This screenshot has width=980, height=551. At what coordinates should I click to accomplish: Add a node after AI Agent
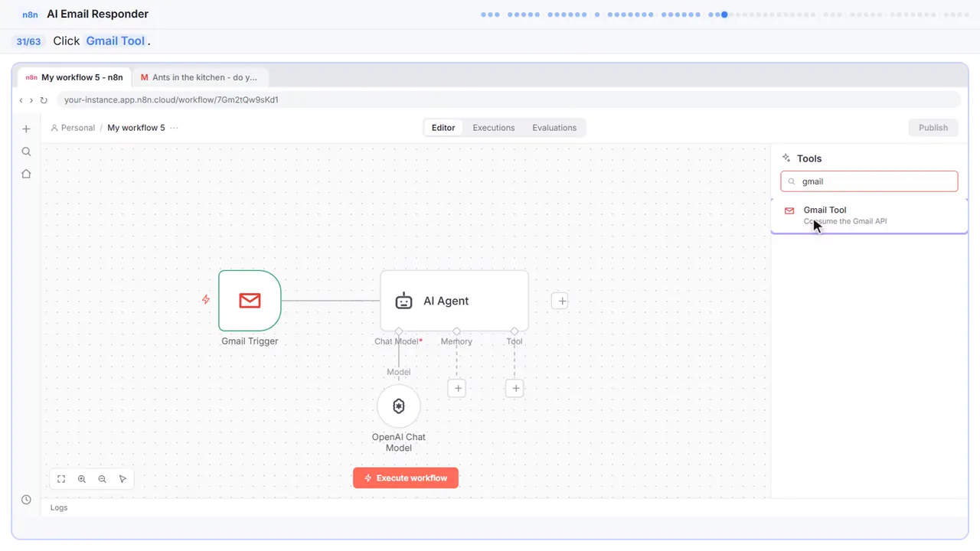pos(561,301)
